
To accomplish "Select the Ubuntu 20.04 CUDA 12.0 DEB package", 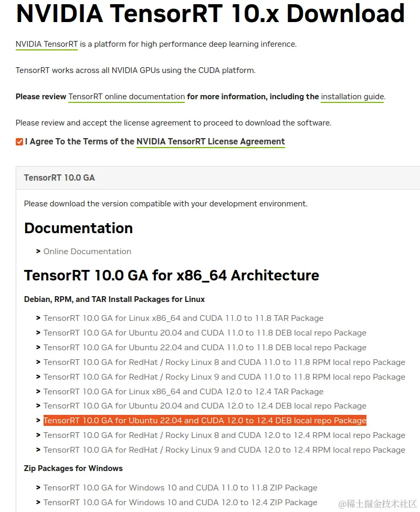I will pyautogui.click(x=205, y=405).
